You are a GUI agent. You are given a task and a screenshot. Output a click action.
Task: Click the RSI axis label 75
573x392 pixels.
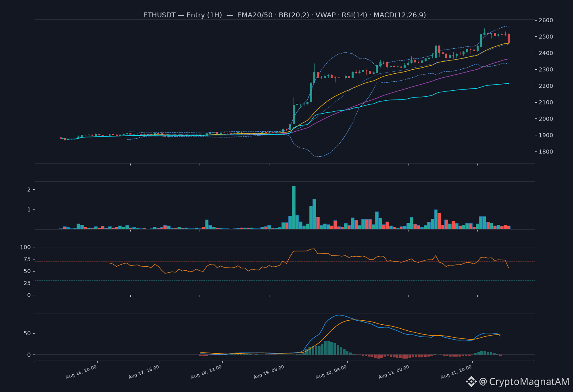27,259
